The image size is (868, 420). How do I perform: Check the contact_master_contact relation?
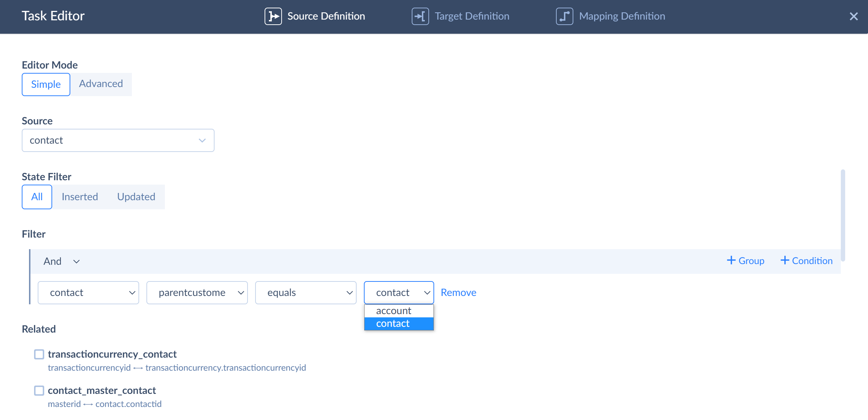(39, 391)
